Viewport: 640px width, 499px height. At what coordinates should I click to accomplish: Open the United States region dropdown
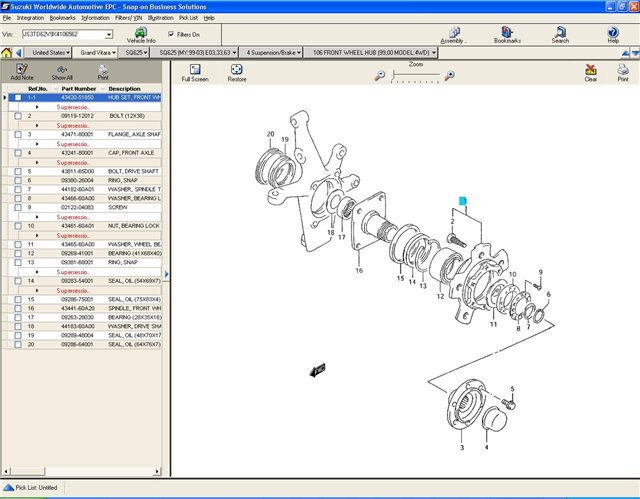tap(50, 51)
